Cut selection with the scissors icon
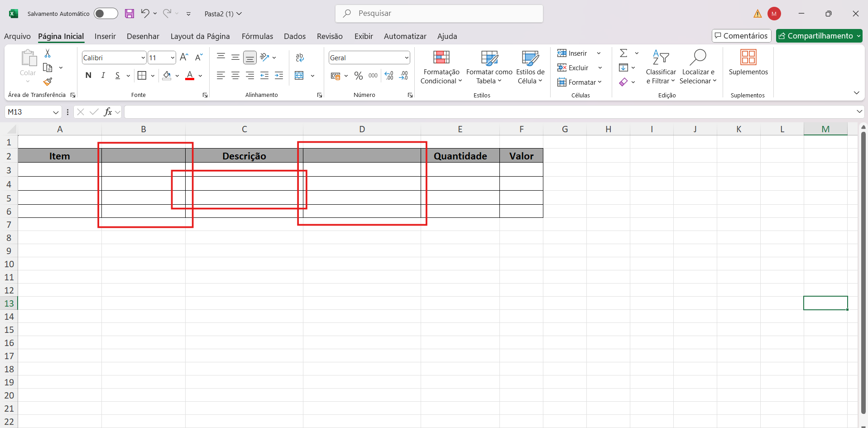868x428 pixels. coord(48,53)
